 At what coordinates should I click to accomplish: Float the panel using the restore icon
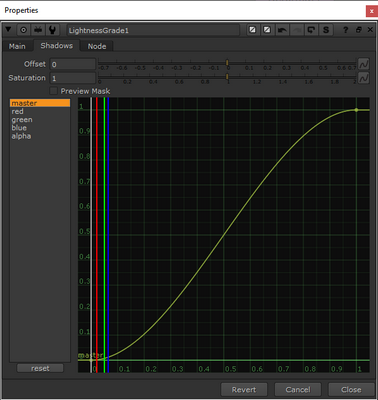(359, 30)
